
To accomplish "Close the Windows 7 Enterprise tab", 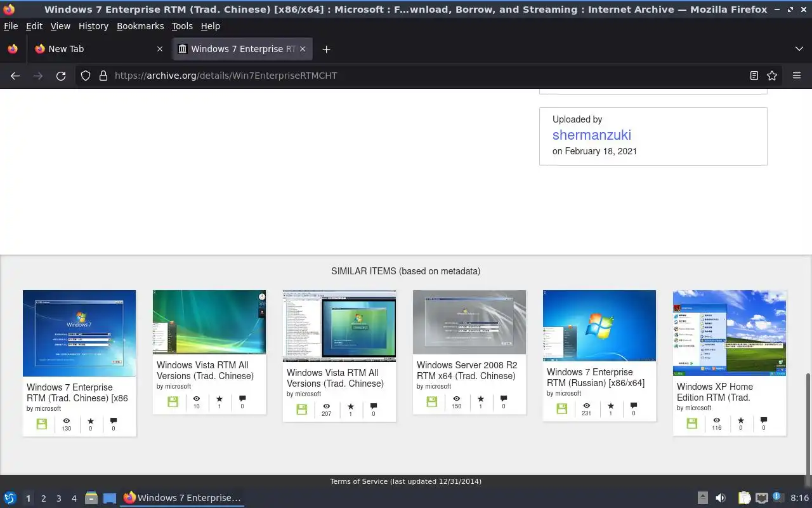I will coord(303,49).
